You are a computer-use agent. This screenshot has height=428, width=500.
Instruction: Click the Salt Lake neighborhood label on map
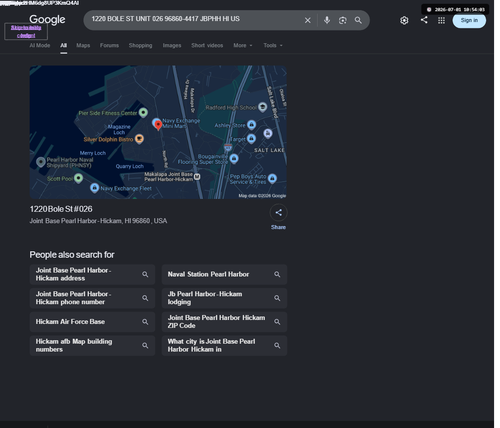click(x=269, y=150)
